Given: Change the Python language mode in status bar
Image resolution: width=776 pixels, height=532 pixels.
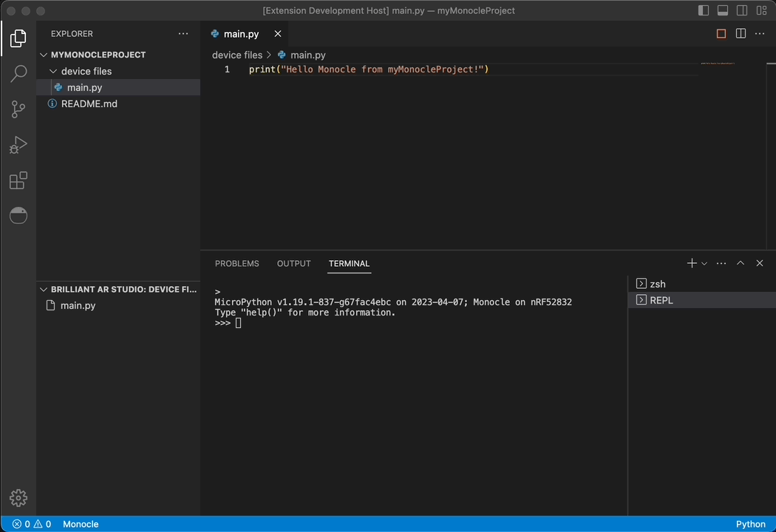Looking at the screenshot, I should click(750, 524).
